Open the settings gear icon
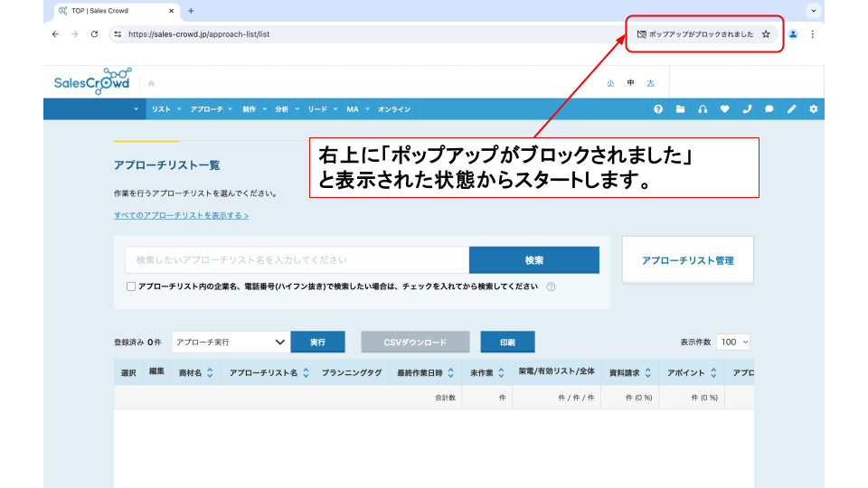Image resolution: width=868 pixels, height=488 pixels. click(813, 109)
